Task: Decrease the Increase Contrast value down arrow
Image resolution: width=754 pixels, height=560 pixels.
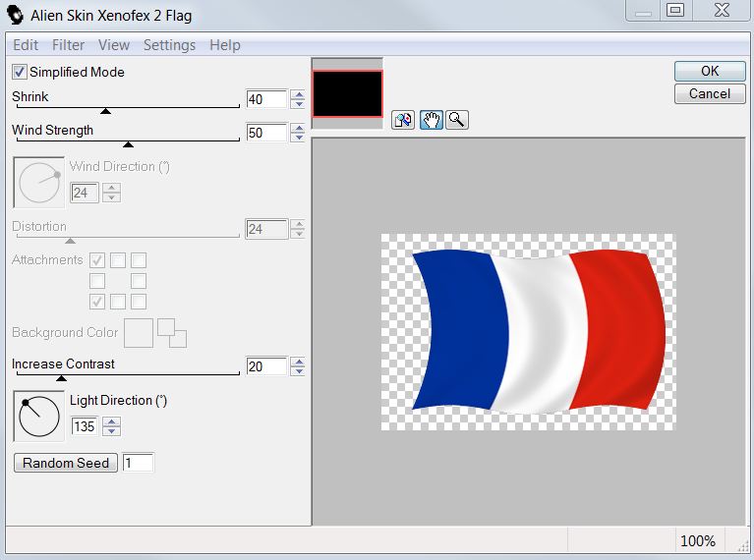Action: pyautogui.click(x=299, y=371)
